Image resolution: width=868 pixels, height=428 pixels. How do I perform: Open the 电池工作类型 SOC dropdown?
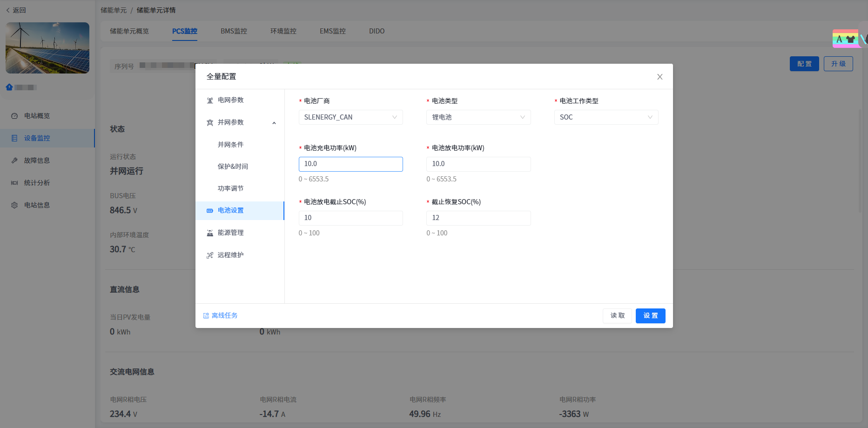click(x=606, y=117)
